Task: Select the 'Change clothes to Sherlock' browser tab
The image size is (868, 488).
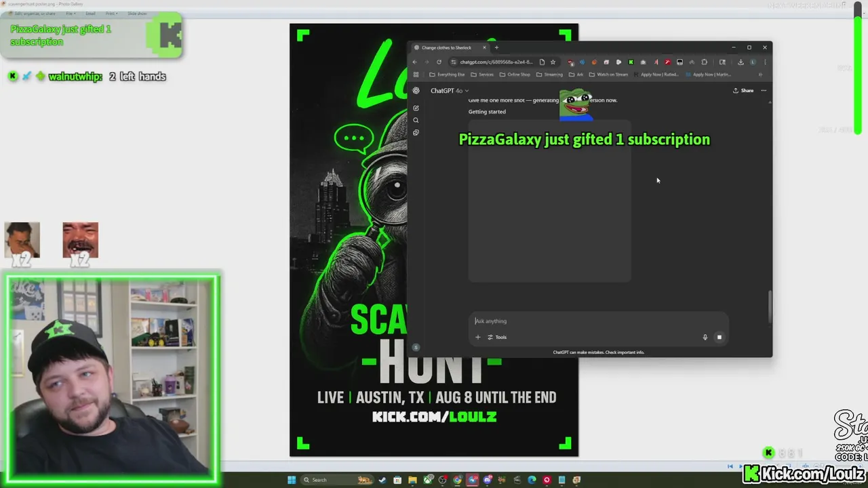Action: tap(450, 47)
